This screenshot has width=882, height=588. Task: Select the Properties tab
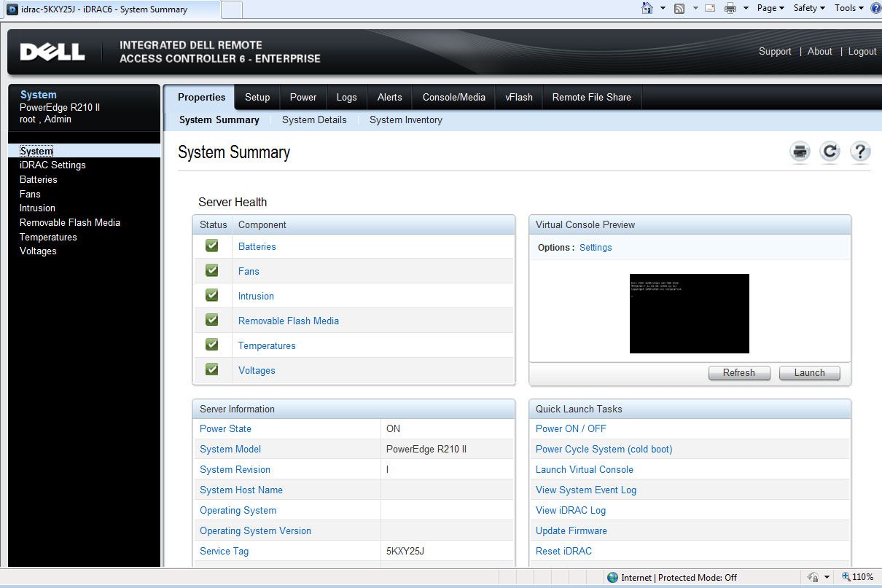coord(202,97)
